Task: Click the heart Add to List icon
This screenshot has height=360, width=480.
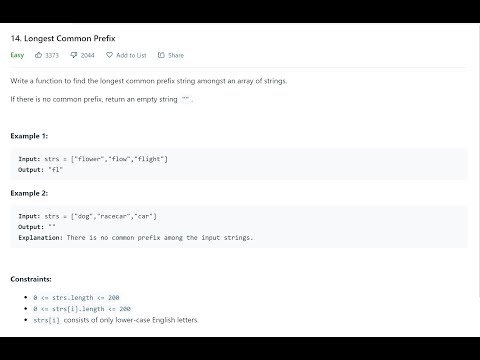Action: pyautogui.click(x=109, y=55)
